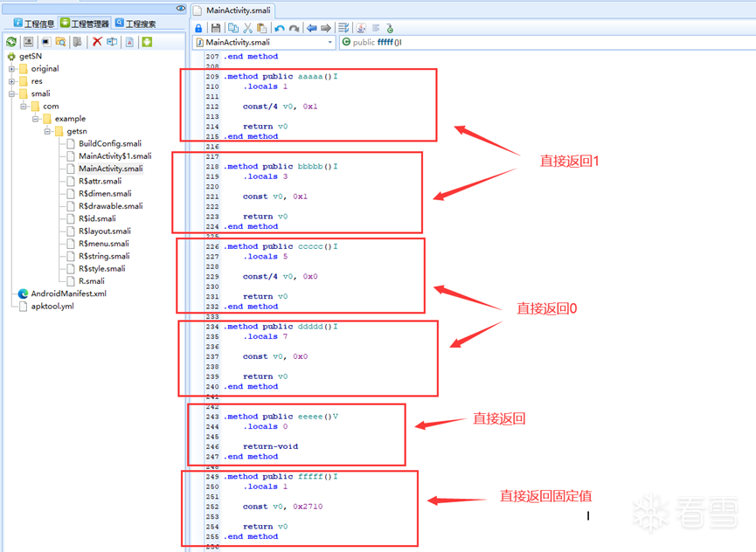
Task: Open R$style.smali in the tree
Action: coord(102,269)
